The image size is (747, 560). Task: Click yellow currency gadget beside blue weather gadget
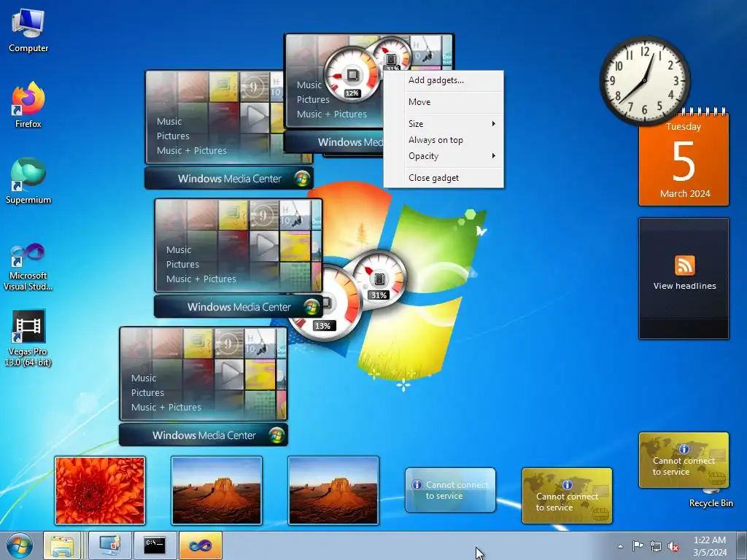click(x=567, y=496)
